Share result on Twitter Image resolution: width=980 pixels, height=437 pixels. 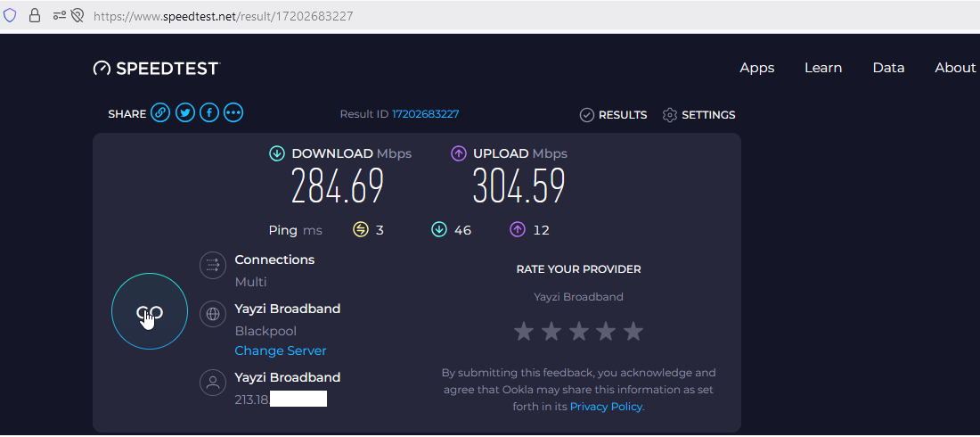tap(185, 112)
